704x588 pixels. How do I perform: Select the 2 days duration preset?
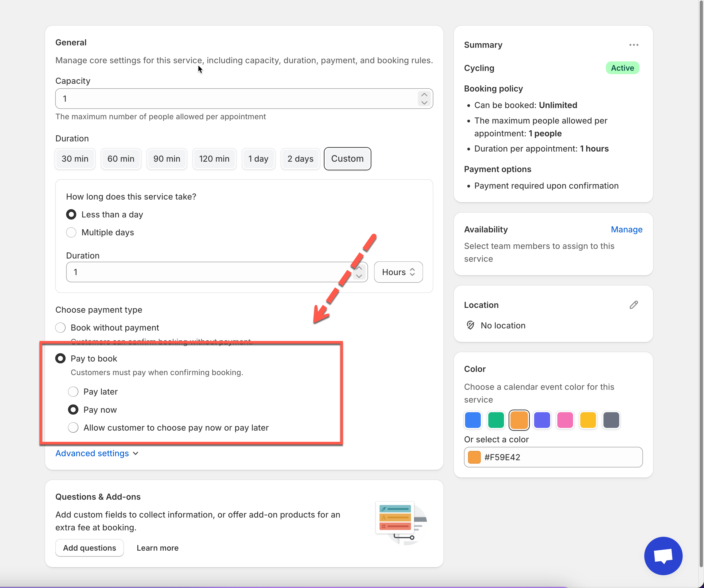coord(300,159)
